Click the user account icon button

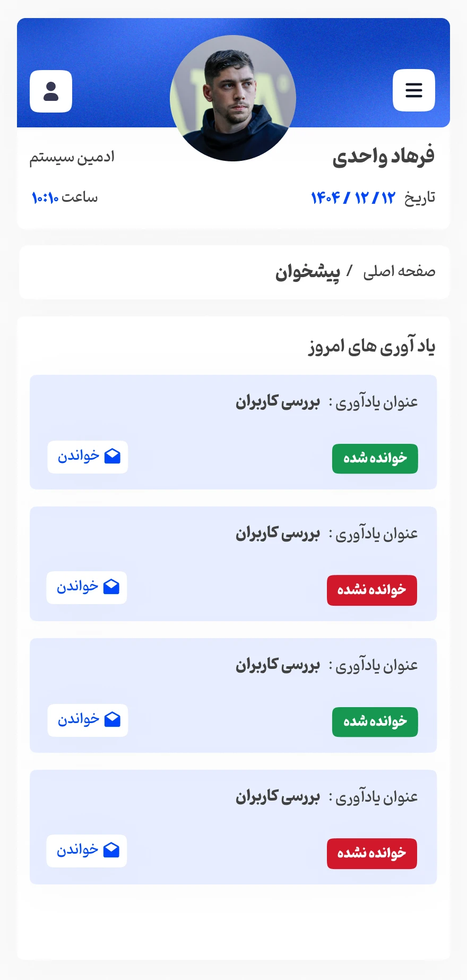pos(51,91)
